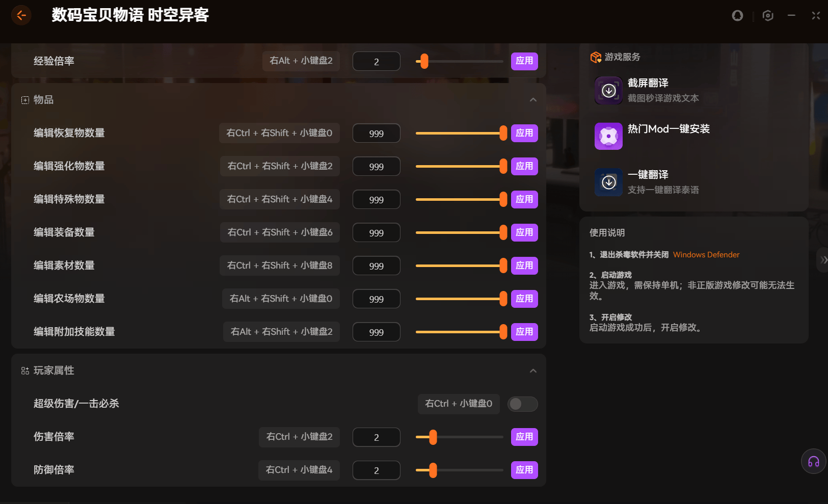Collapse the 物品 section chevron

[533, 100]
